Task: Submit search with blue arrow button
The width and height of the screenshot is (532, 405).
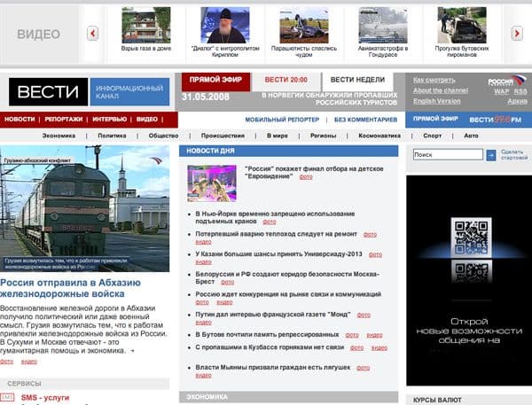Action: coord(491,155)
